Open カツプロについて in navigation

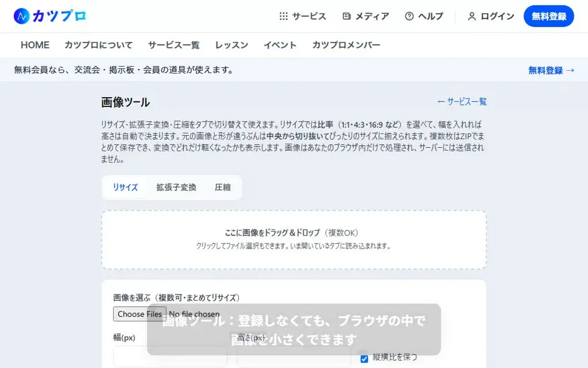click(98, 45)
